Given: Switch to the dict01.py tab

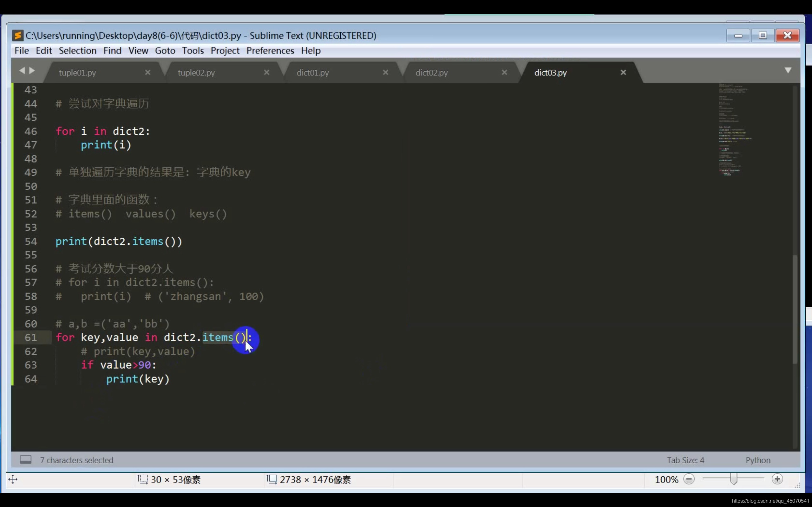Looking at the screenshot, I should pos(312,73).
